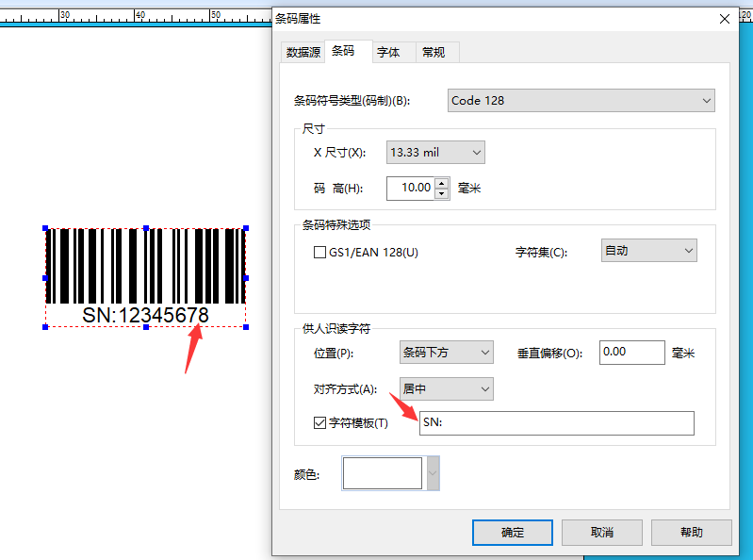Open the 对齐方式 居中 dropdown
753x560 pixels.
click(x=446, y=388)
